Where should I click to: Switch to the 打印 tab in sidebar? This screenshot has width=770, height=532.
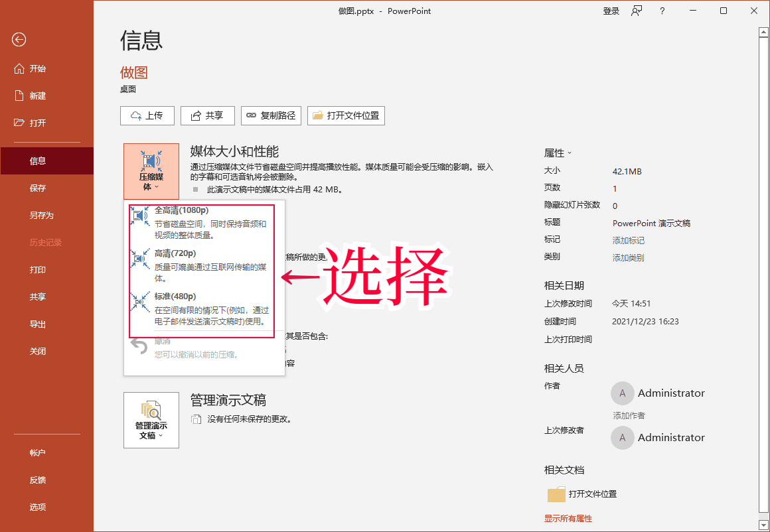38,270
